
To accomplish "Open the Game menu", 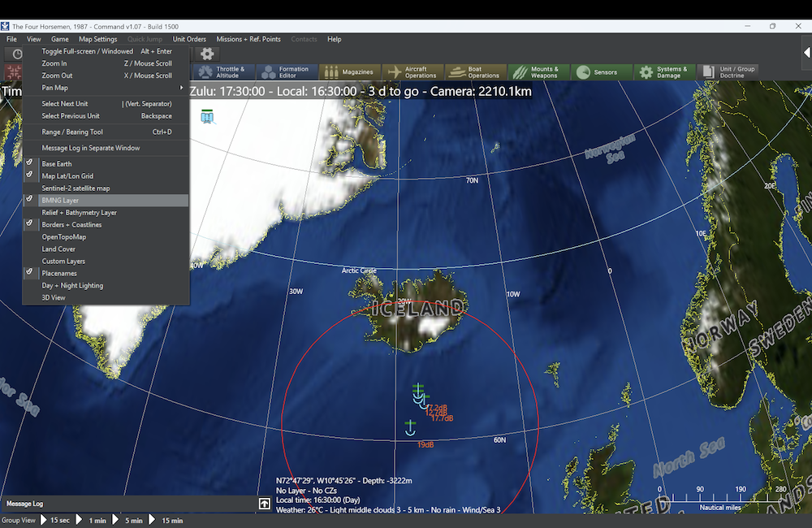I will (59, 39).
